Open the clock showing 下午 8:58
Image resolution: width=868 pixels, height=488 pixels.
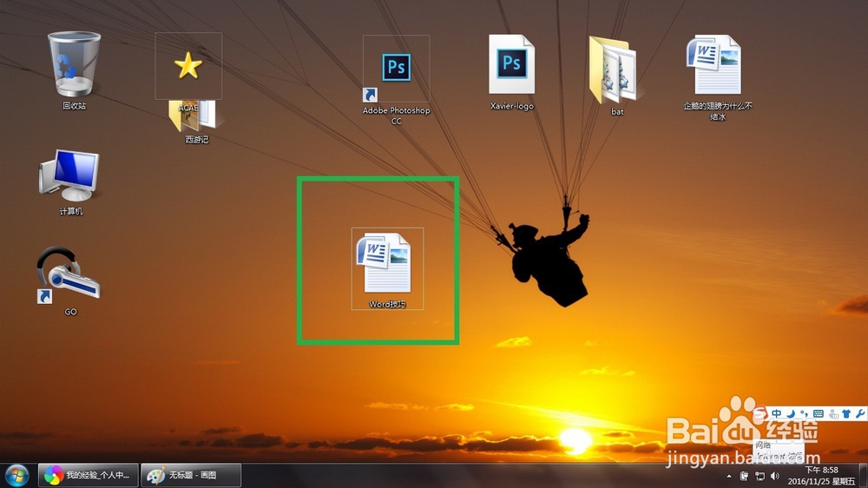point(821,476)
